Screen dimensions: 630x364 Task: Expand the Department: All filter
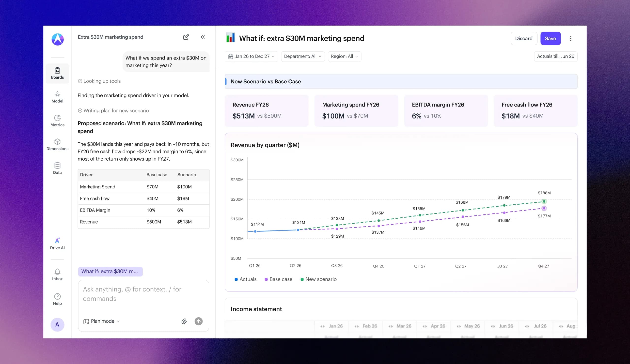[303, 57]
